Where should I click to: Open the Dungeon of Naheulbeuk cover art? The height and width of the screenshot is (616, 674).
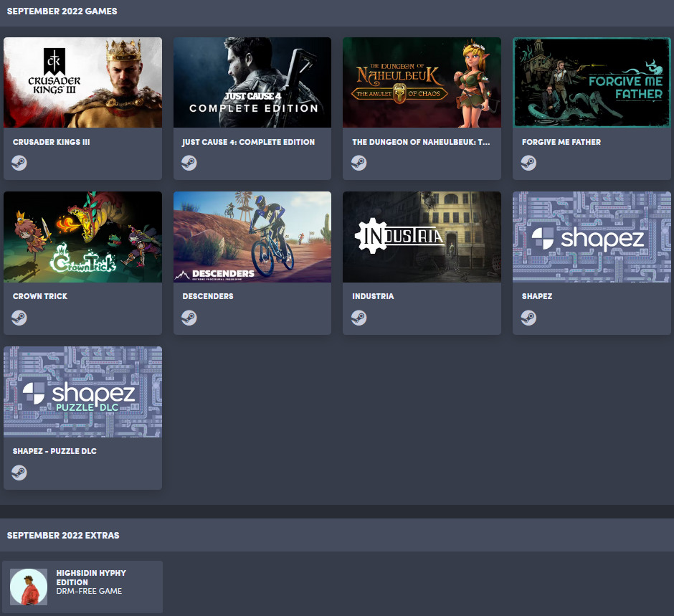[422, 82]
